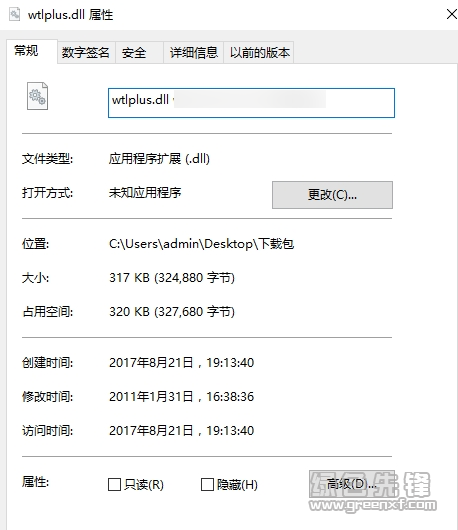The height and width of the screenshot is (530, 458).
Task: Go to the 以前的版本 tab
Action: point(259,52)
